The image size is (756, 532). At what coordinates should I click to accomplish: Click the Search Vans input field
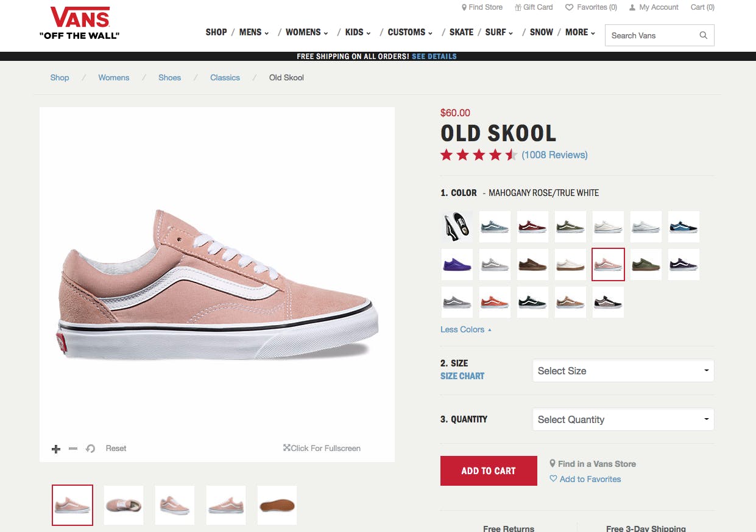[651, 35]
